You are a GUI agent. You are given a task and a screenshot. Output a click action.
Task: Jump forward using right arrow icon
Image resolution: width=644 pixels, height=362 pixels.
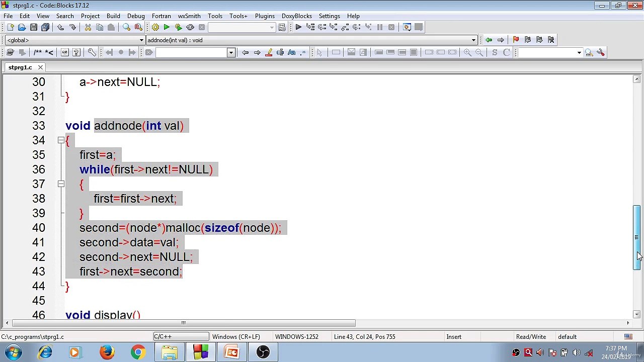click(x=500, y=40)
